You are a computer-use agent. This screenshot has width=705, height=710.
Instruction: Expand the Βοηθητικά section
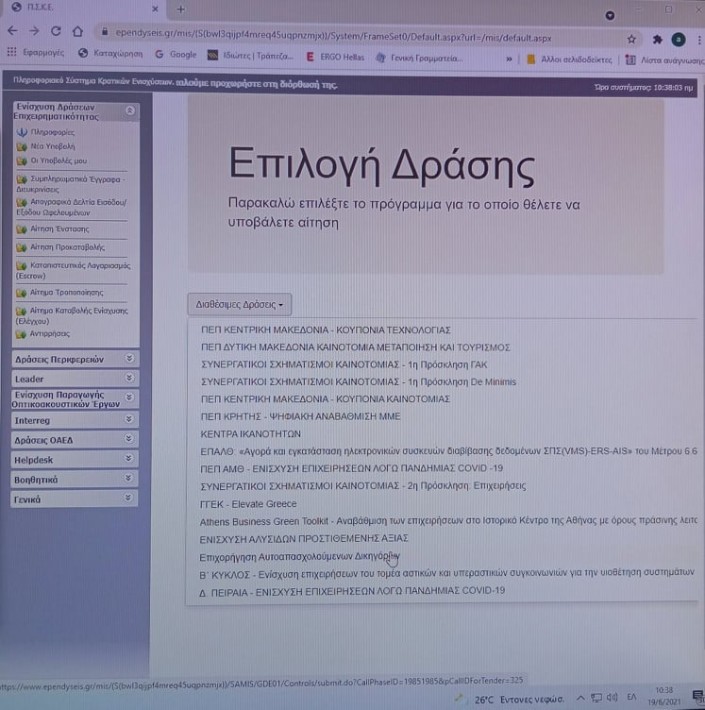(75, 479)
